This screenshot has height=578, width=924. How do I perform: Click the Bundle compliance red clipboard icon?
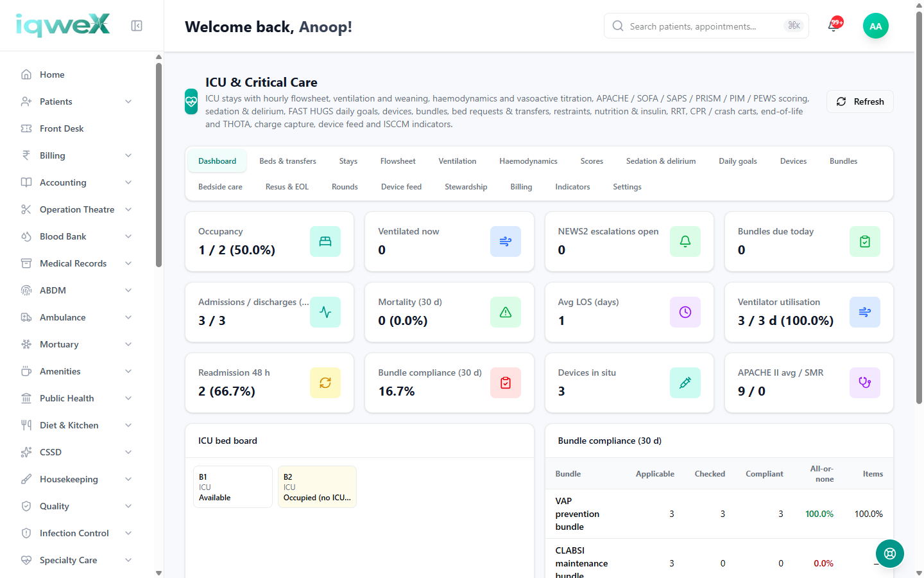click(506, 383)
